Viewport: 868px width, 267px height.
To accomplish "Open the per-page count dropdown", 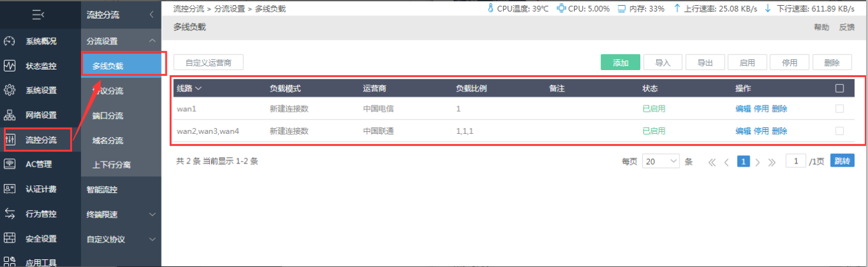I will 661,161.
